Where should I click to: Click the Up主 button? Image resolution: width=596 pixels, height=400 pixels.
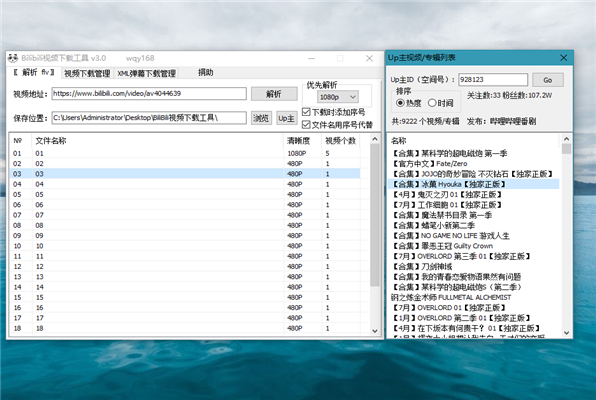coord(286,118)
